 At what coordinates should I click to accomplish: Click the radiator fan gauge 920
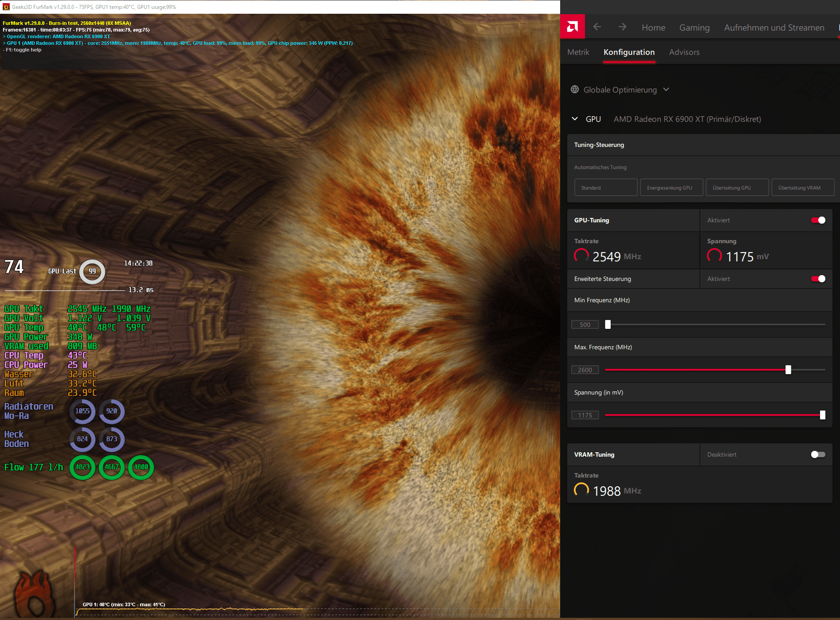(112, 411)
